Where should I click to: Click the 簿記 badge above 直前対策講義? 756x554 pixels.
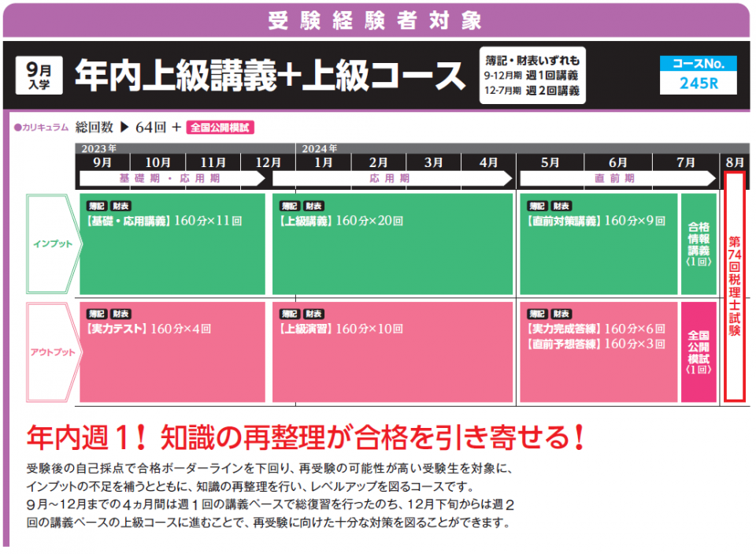tap(536, 205)
